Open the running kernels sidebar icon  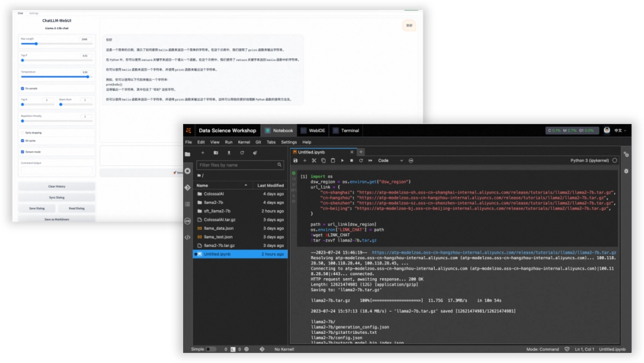click(188, 171)
